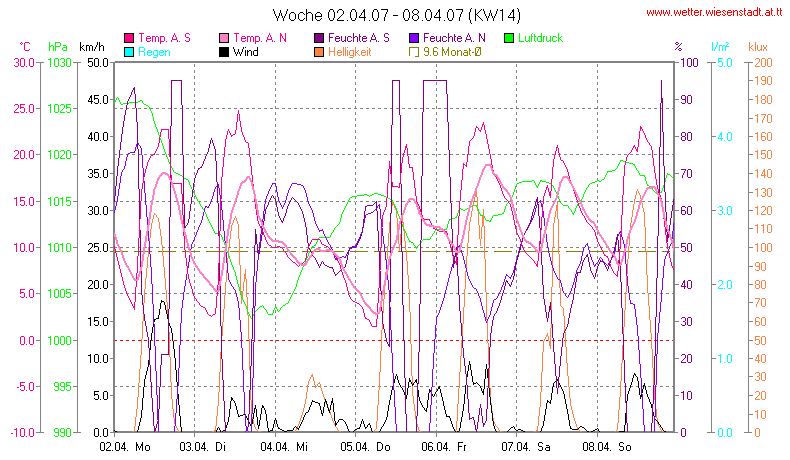Click the '%' axis unit label

[679, 47]
